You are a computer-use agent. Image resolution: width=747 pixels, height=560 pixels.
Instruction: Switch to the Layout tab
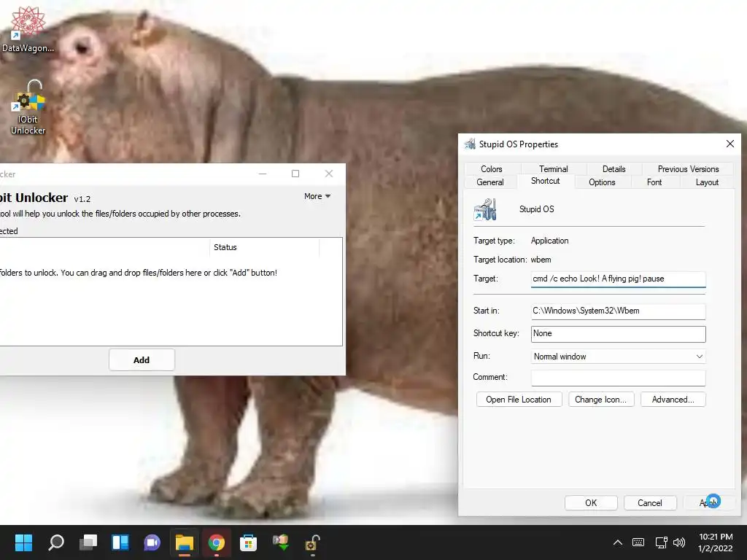(x=706, y=182)
